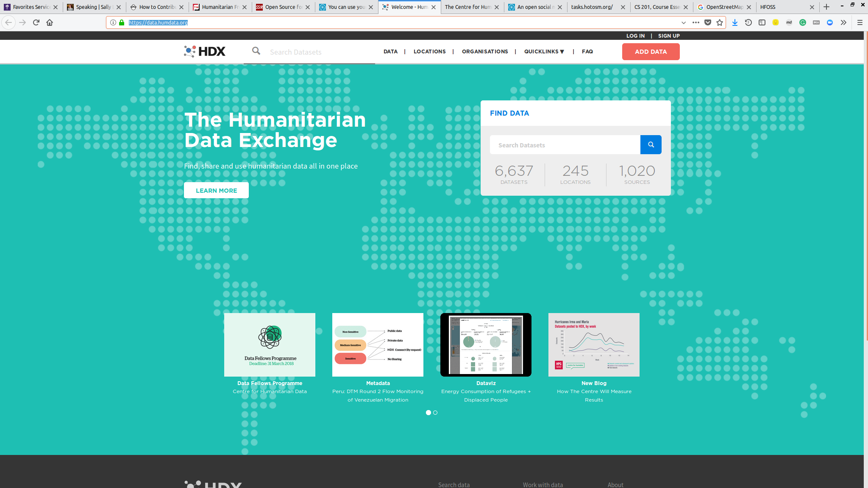Open the browser home page
The width and height of the screenshot is (868, 488).
coord(50,22)
